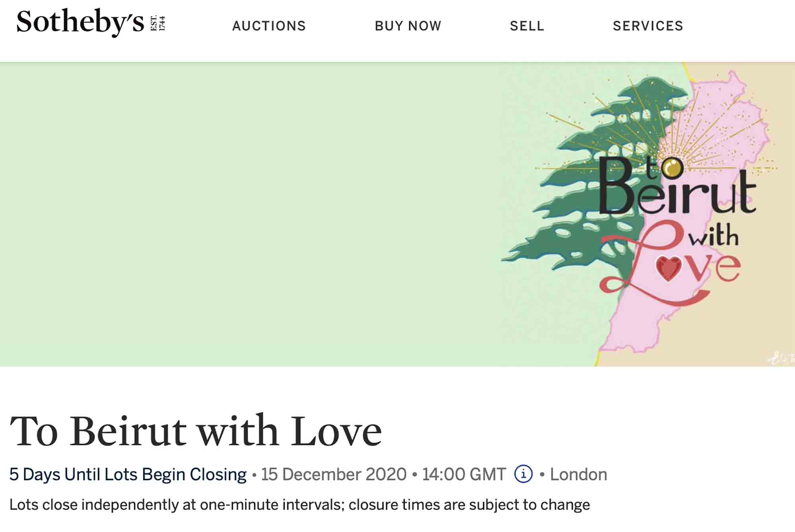
Task: Click the info icon beside 14:00 GMT
Action: (523, 474)
